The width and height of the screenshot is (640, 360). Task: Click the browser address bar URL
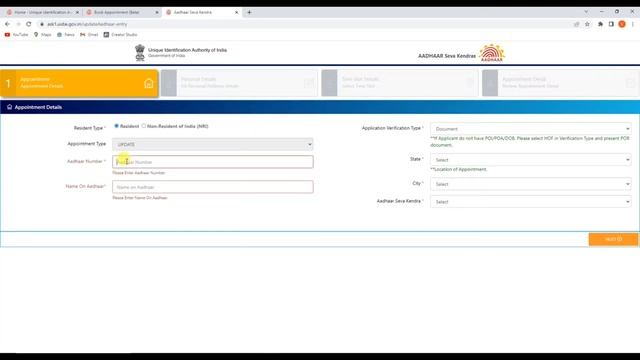(x=87, y=24)
